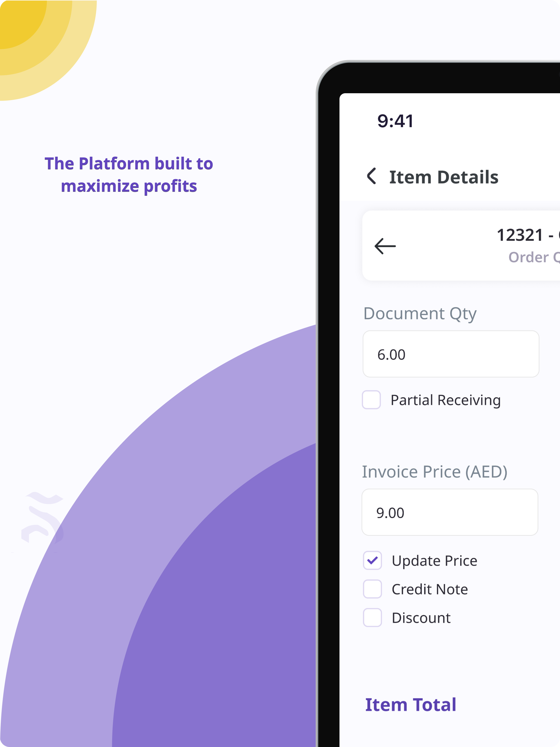The width and height of the screenshot is (560, 747).
Task: Click the Credit Note label text
Action: tap(430, 589)
